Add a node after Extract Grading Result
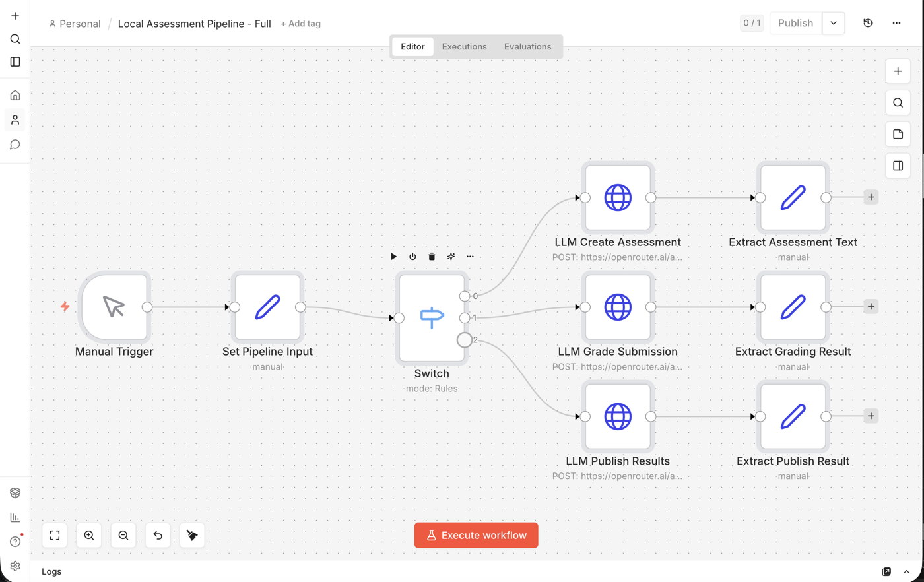924x582 pixels. point(871,307)
